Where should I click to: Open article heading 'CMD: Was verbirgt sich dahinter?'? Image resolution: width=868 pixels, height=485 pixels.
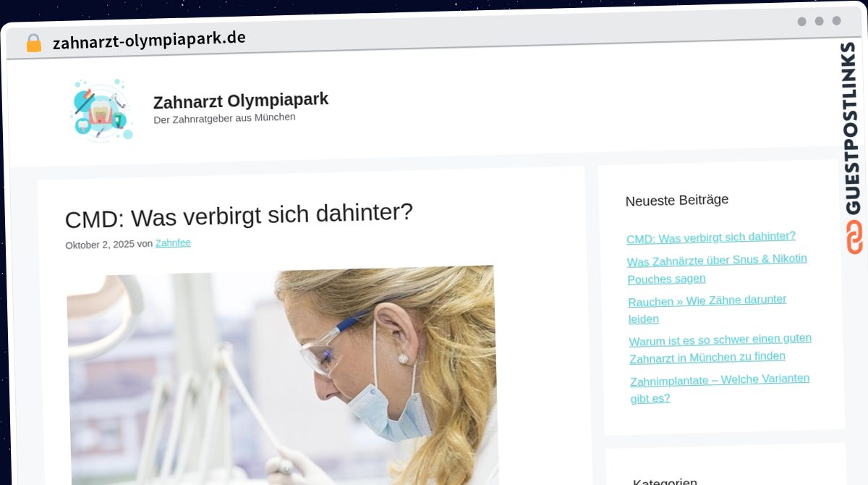pyautogui.click(x=239, y=215)
